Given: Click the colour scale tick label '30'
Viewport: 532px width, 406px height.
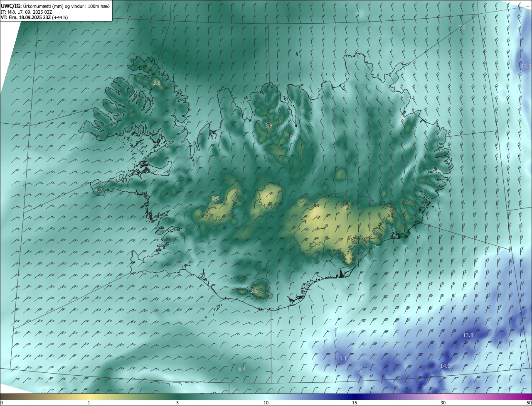Looking at the screenshot, I should pyautogui.click(x=443, y=403).
